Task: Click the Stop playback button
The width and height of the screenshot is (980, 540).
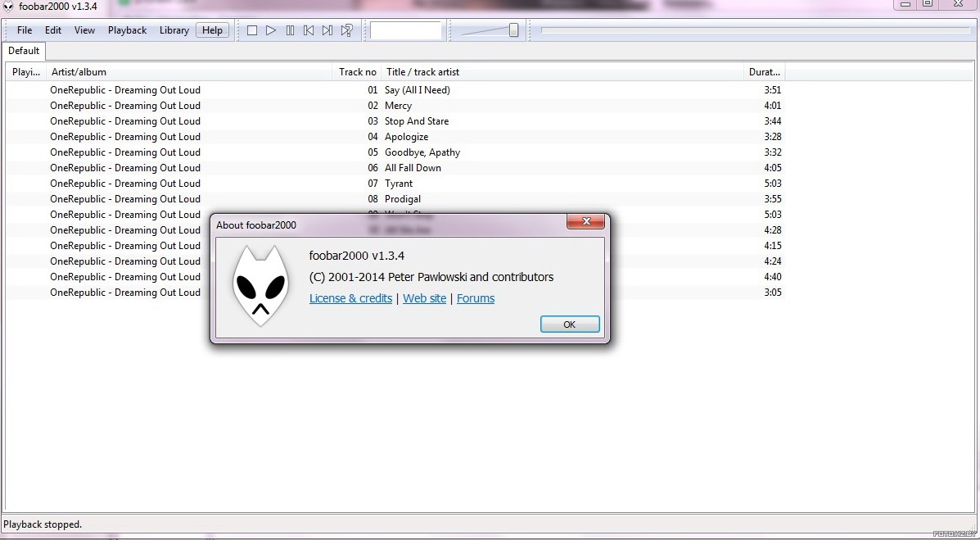Action: coord(252,30)
